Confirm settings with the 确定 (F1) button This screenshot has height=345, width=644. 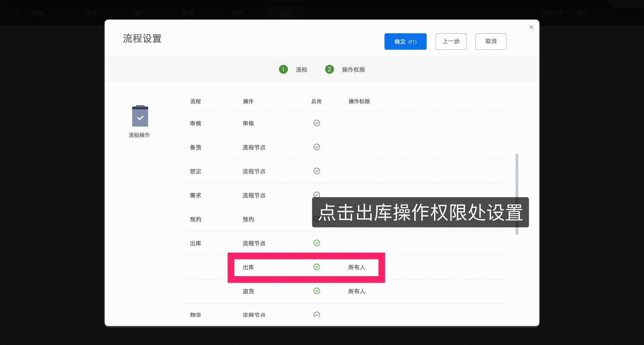(x=405, y=41)
